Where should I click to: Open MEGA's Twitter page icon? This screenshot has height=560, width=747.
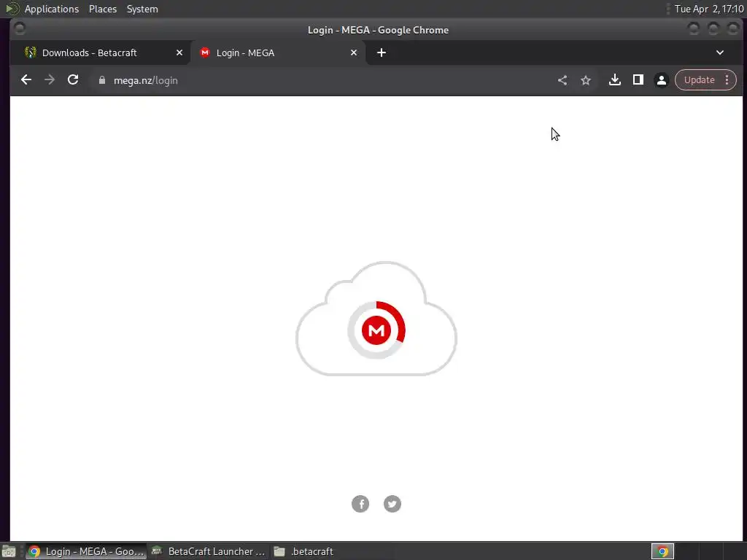pyautogui.click(x=392, y=504)
